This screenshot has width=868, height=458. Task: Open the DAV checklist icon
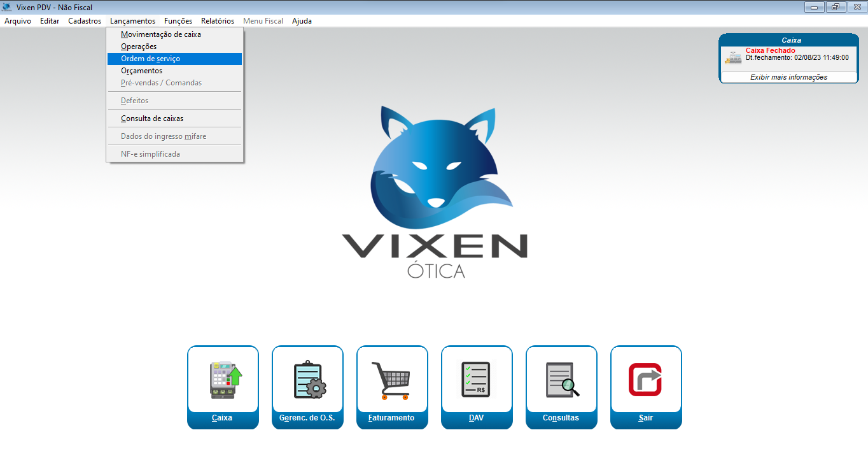475,380
